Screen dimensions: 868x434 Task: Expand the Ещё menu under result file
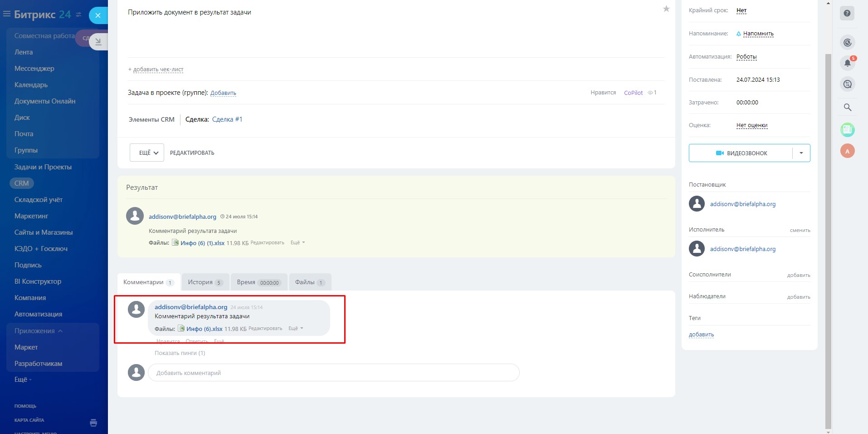297,243
